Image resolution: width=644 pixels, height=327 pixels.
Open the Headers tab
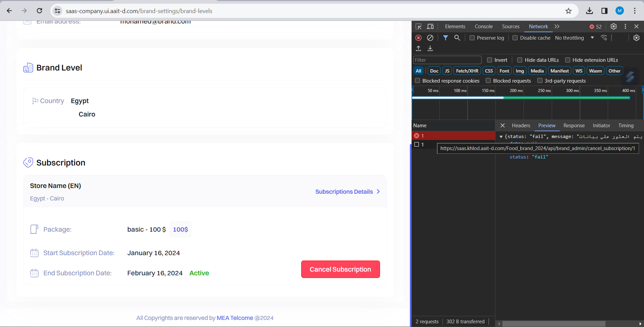(521, 126)
